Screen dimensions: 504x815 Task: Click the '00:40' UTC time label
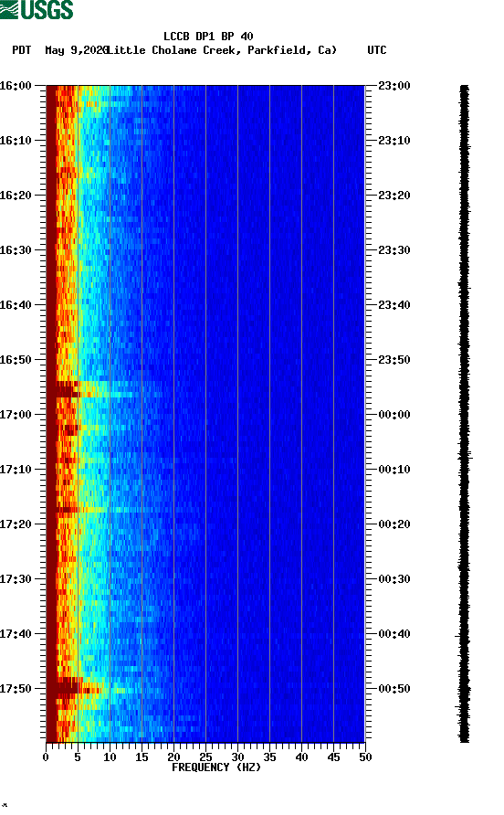coord(394,634)
